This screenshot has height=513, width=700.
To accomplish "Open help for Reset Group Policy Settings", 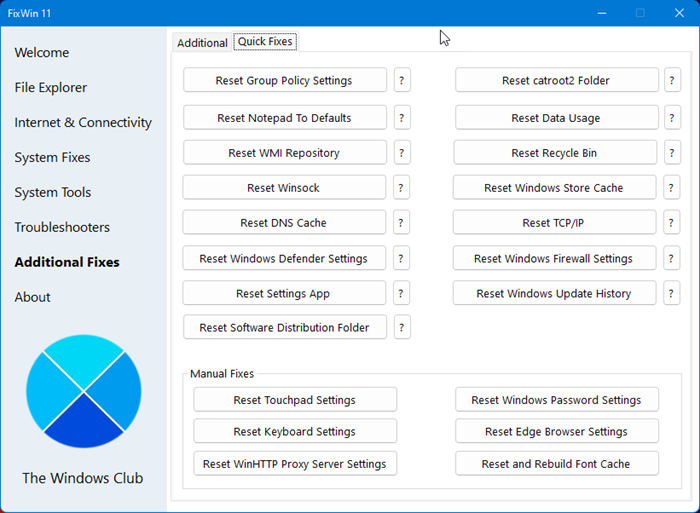I will (402, 80).
